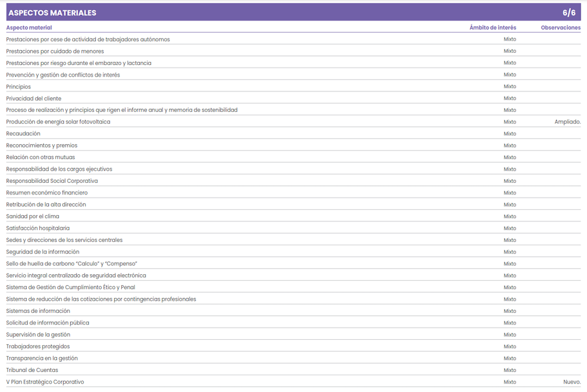Click 'Mixto' in the Tribunal de Cuentas row
The height and width of the screenshot is (392, 587).
tap(510, 370)
